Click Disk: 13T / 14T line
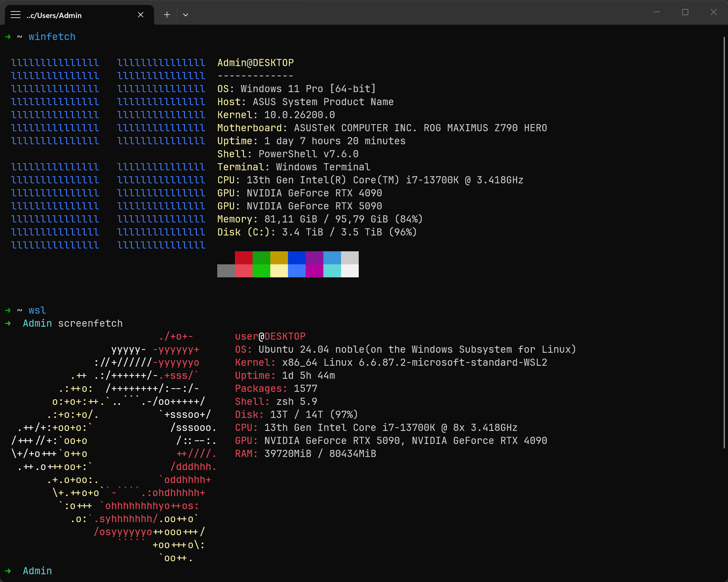728x582 pixels. pos(296,415)
